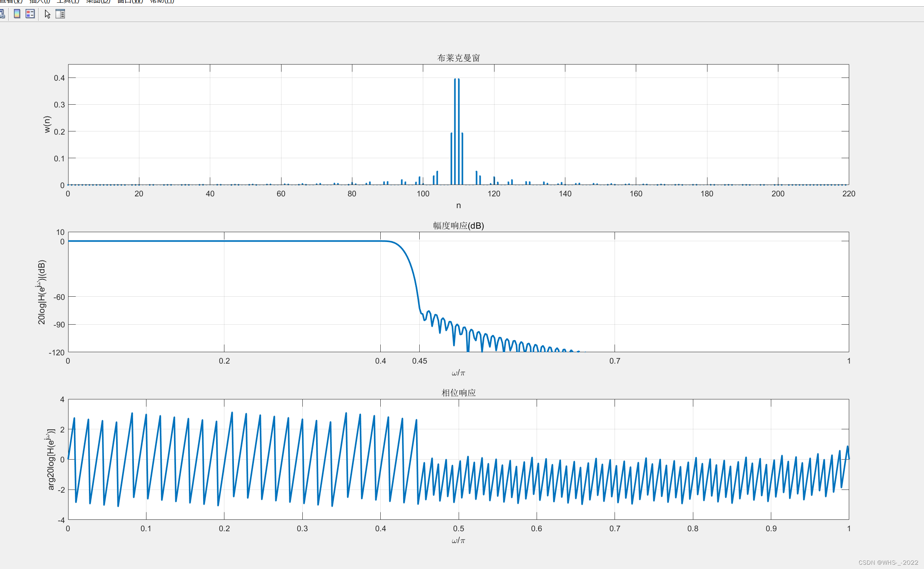Open the 工具(T) menu

(68, 2)
